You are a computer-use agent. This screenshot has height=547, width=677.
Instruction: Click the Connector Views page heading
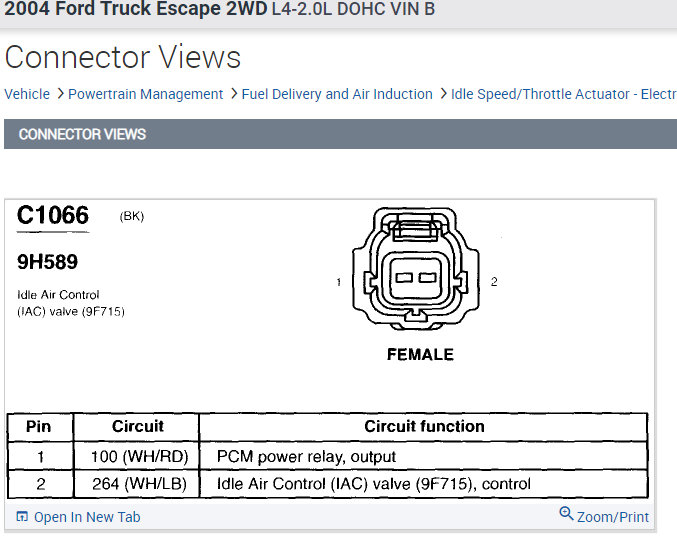[123, 57]
